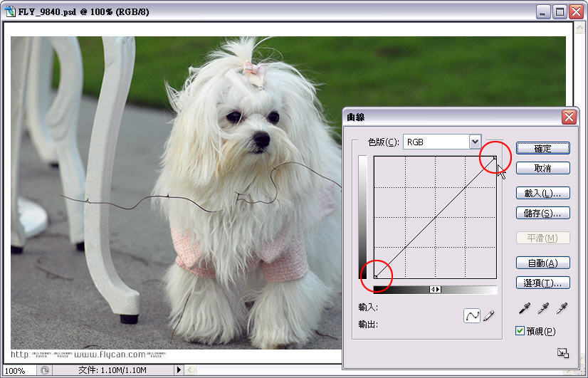Click the document status preview icon
The image size is (588, 378).
[x=45, y=370]
